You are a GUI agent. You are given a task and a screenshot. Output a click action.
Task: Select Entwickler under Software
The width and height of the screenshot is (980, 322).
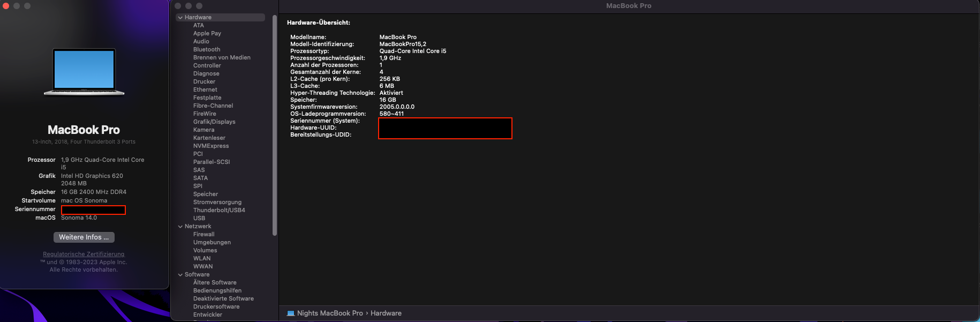(208, 314)
